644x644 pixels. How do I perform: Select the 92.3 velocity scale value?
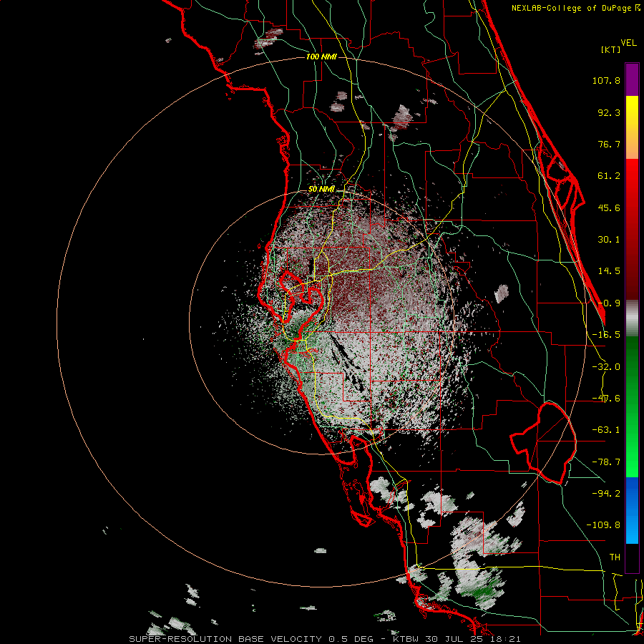point(609,112)
